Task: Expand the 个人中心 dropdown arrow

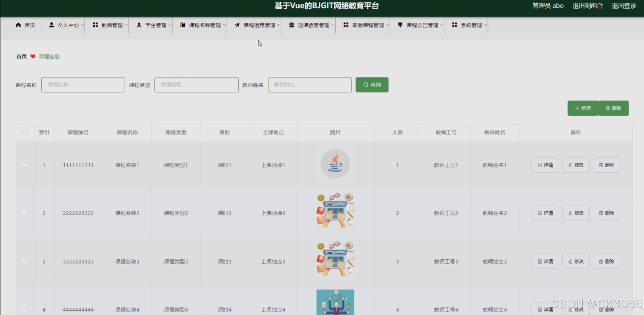Action: pyautogui.click(x=82, y=25)
